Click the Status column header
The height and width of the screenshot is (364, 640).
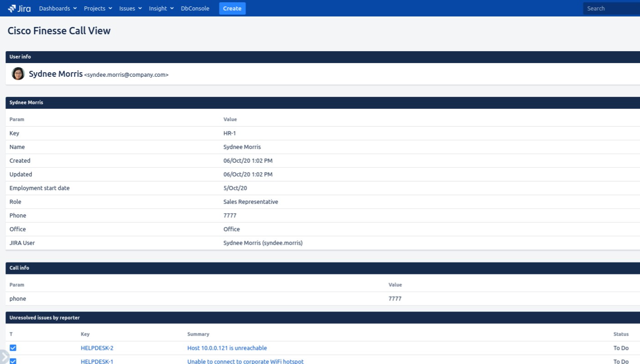click(x=621, y=334)
